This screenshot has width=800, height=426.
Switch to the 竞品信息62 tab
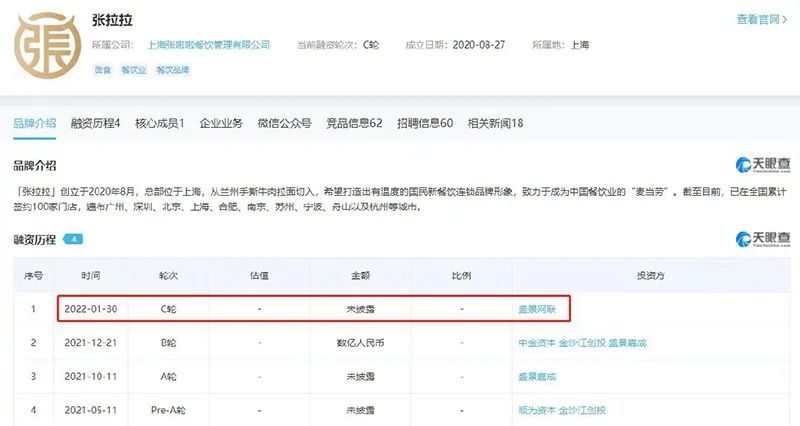[354, 123]
